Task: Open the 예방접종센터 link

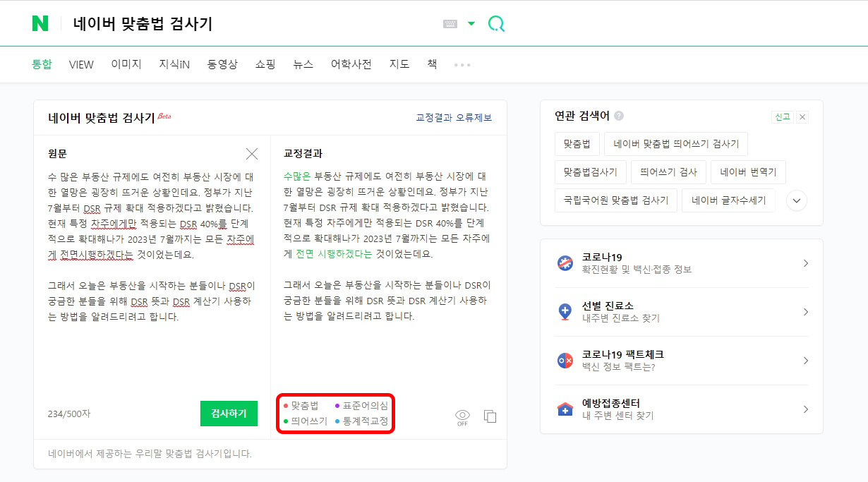Action: [x=618, y=409]
